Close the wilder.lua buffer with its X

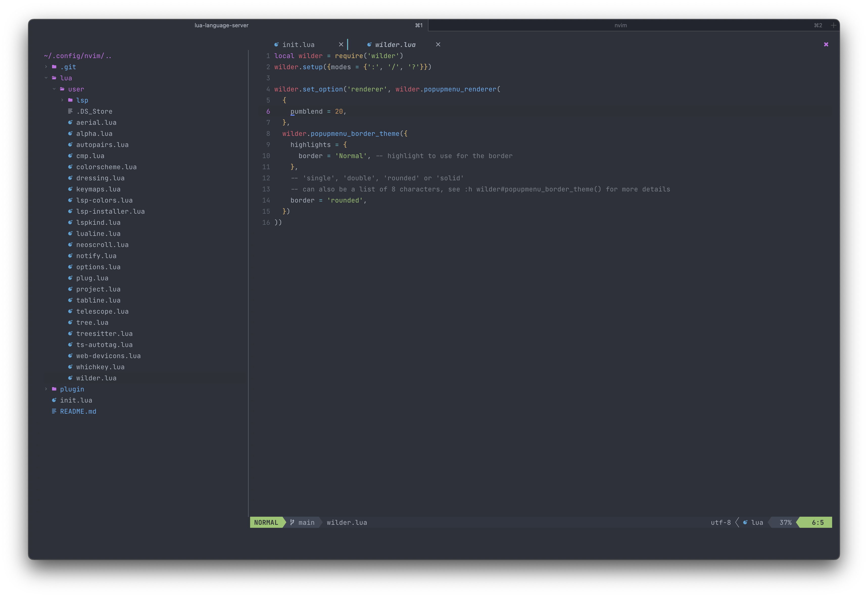[x=438, y=44]
